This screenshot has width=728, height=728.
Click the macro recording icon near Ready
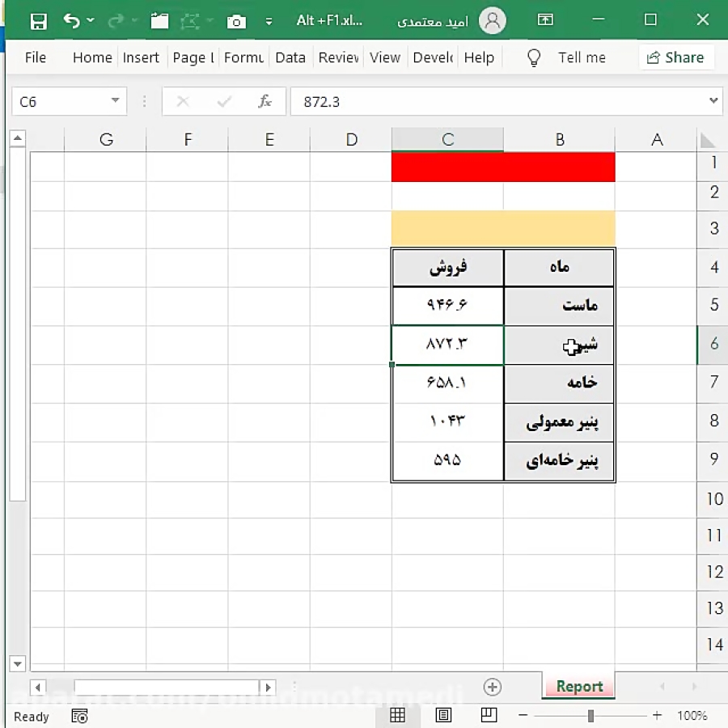tap(78, 717)
